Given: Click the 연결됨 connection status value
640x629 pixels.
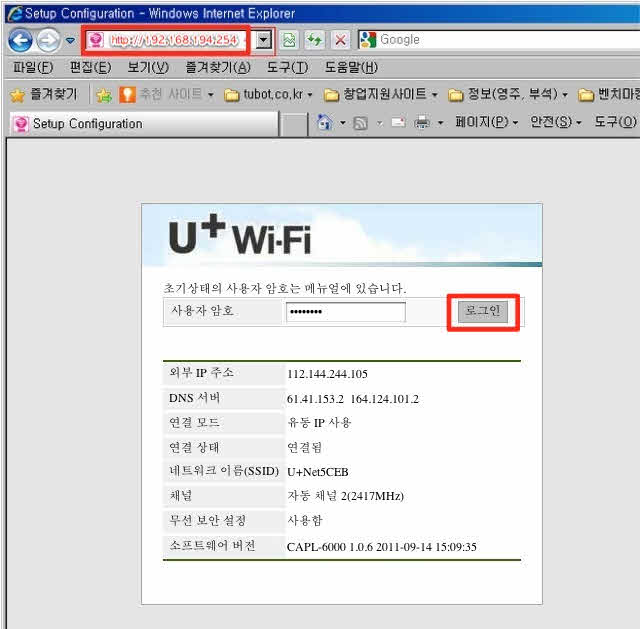Looking at the screenshot, I should 304,447.
